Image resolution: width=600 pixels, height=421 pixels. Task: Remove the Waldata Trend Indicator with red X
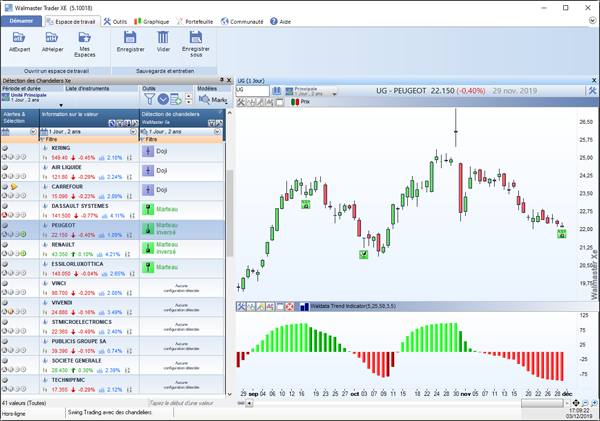click(x=290, y=306)
